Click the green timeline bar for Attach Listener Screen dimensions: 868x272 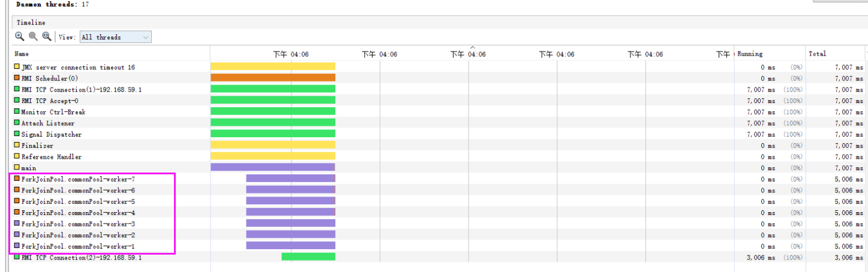(x=273, y=123)
